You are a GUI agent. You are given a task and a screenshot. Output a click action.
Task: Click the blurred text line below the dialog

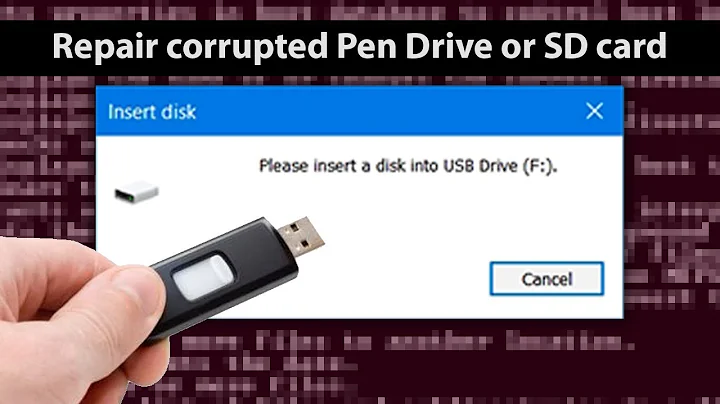click(406, 342)
